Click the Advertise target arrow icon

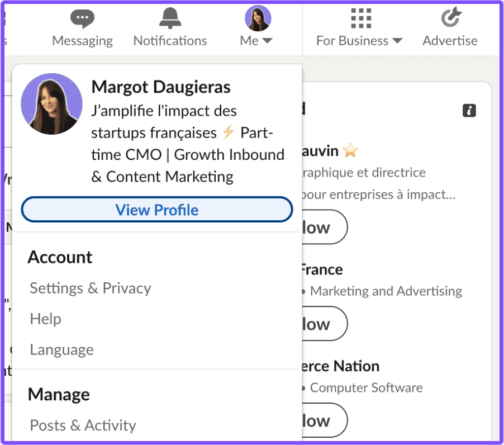451,17
